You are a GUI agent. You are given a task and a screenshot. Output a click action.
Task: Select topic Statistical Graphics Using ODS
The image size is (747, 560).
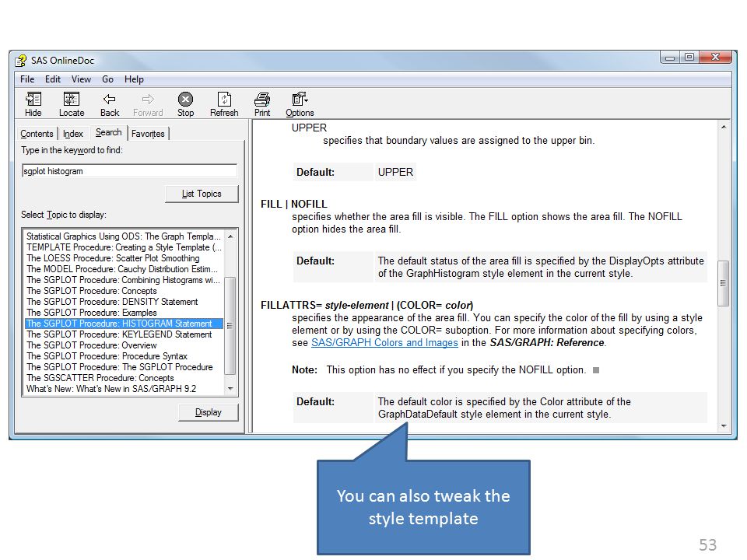click(x=124, y=236)
